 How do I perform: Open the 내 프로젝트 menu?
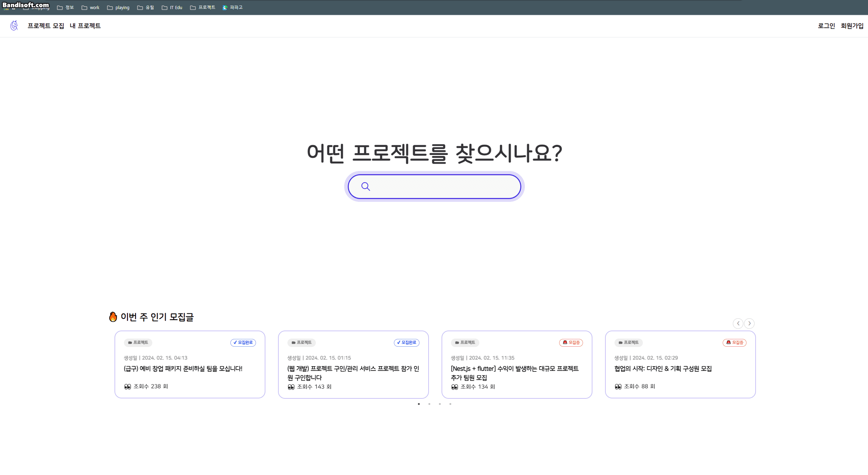pyautogui.click(x=85, y=26)
